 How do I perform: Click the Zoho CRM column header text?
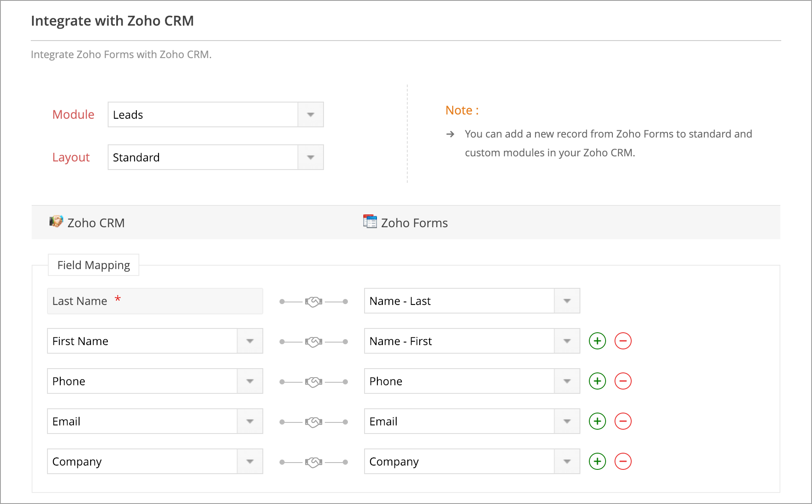pyautogui.click(x=96, y=223)
